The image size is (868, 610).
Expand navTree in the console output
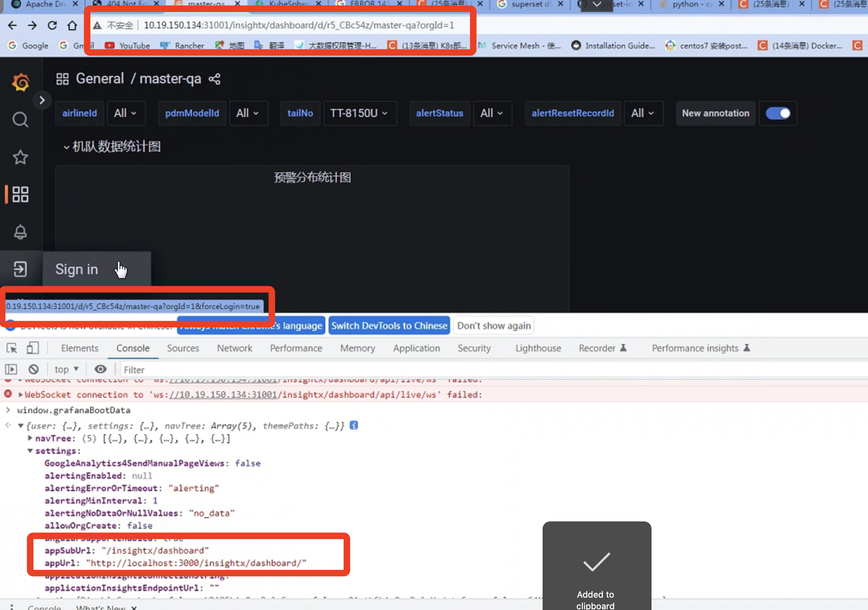click(30, 438)
